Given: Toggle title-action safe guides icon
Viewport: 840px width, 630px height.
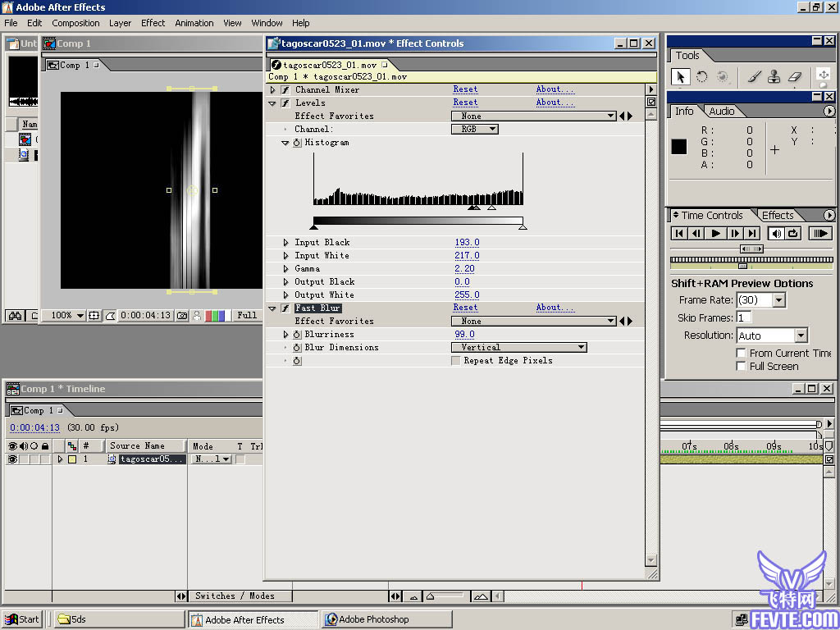Looking at the screenshot, I should [x=94, y=316].
